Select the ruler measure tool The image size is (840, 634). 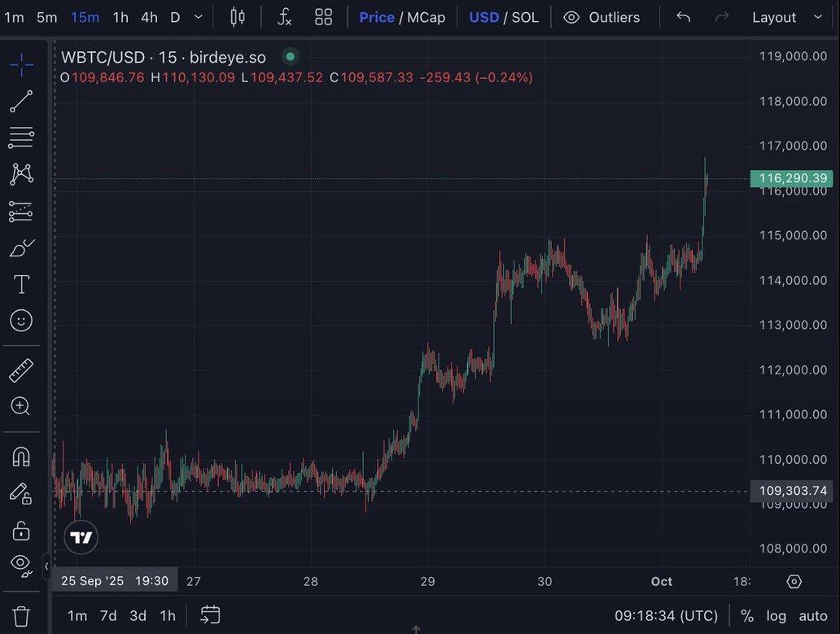[x=21, y=370]
